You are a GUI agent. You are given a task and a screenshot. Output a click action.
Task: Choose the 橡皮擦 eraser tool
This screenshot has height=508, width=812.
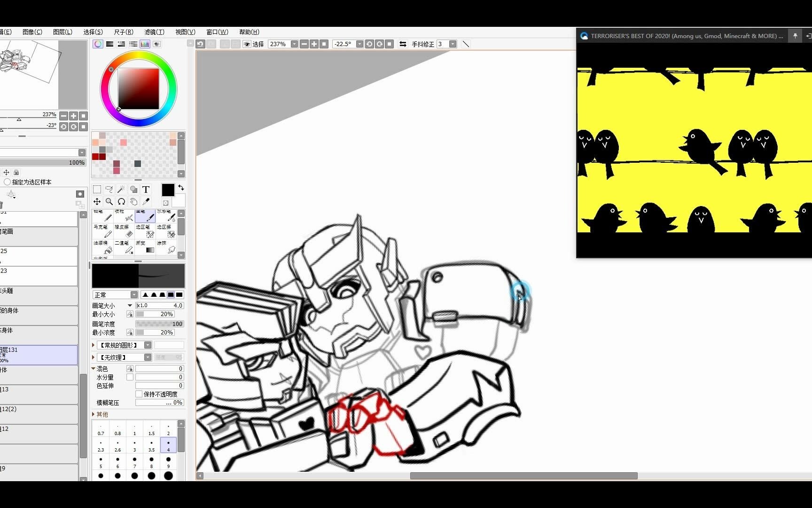pyautogui.click(x=124, y=231)
